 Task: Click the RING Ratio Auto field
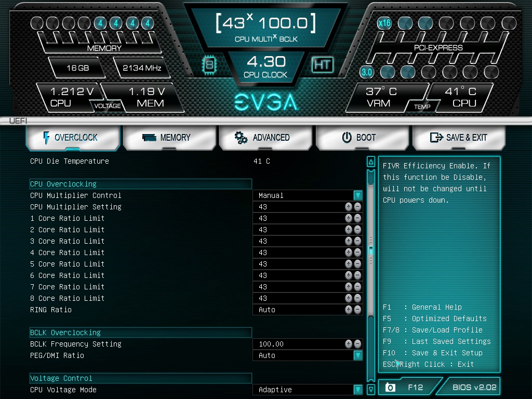click(308, 310)
